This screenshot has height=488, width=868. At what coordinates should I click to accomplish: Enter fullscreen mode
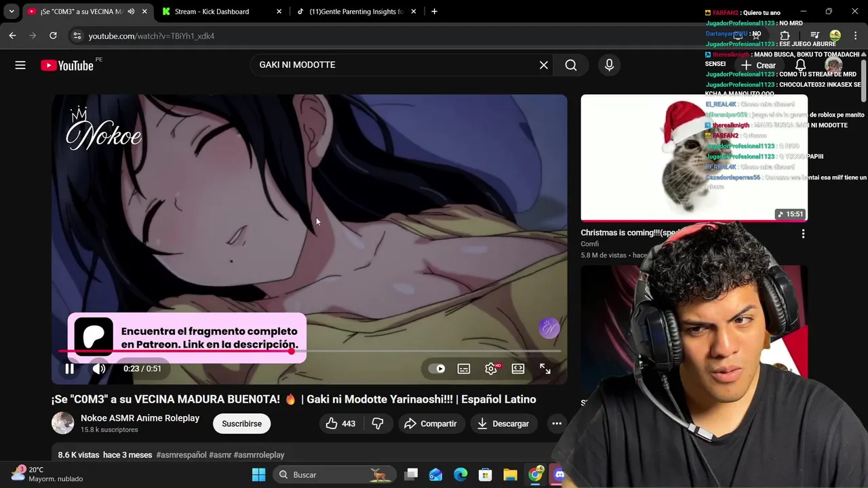(545, 369)
